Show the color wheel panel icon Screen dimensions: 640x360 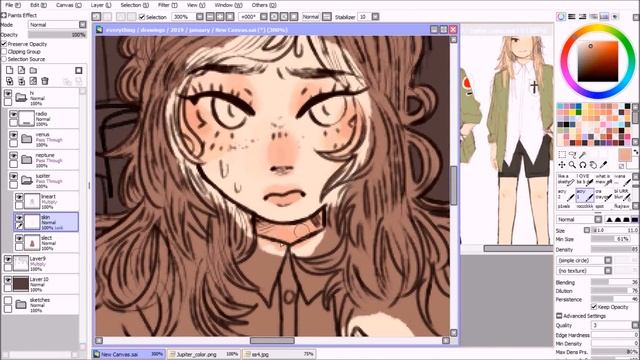click(x=561, y=17)
